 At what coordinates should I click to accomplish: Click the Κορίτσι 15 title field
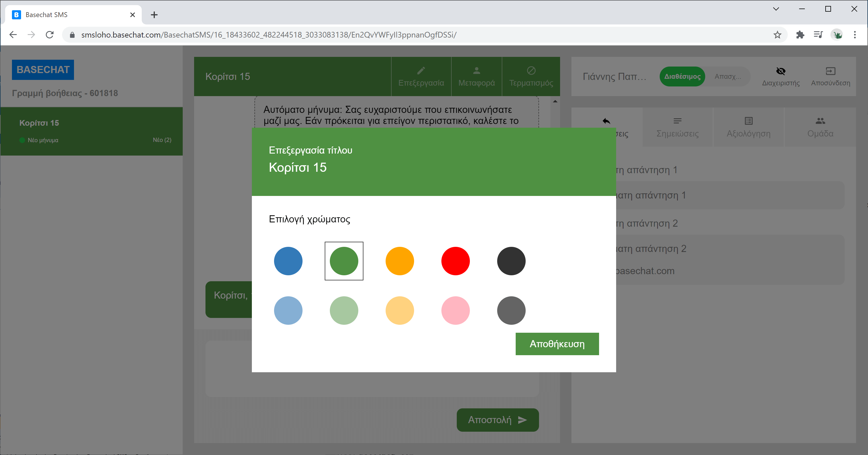297,167
